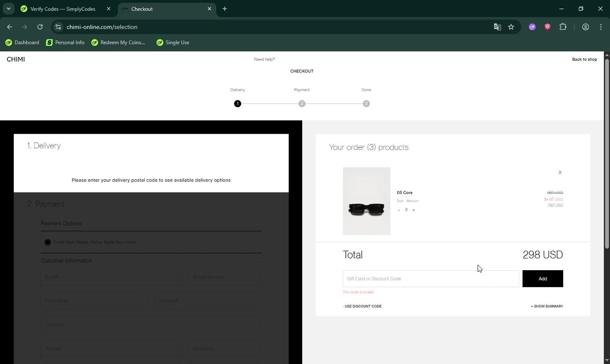Click the First Name input field
The image size is (610, 364).
94,301
